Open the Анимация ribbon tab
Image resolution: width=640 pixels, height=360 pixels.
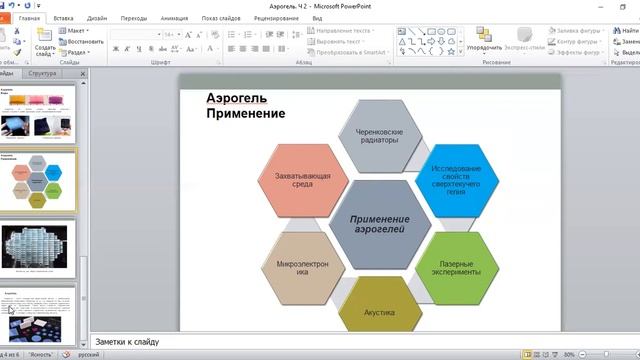pyautogui.click(x=174, y=18)
